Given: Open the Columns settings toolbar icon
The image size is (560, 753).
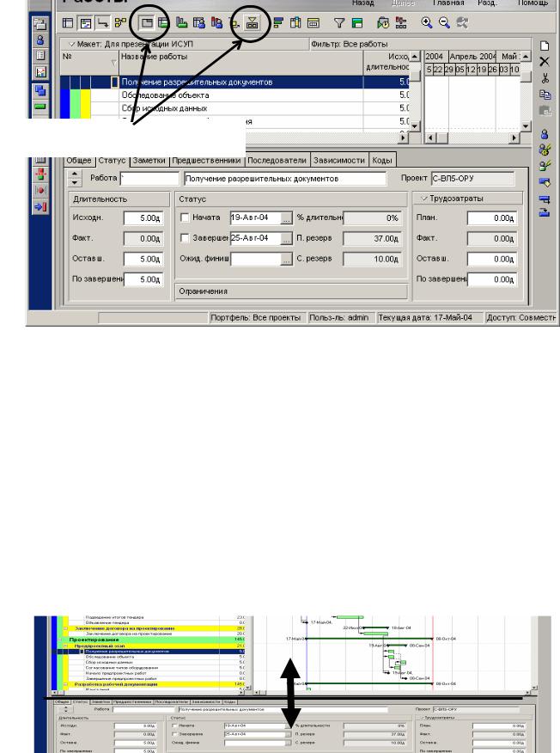Looking at the screenshot, I should click(x=295, y=23).
